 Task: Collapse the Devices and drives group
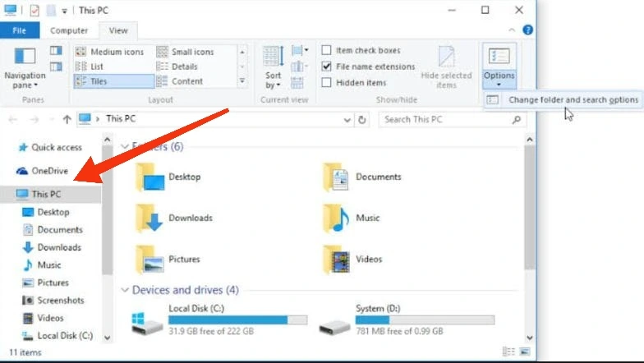point(125,290)
